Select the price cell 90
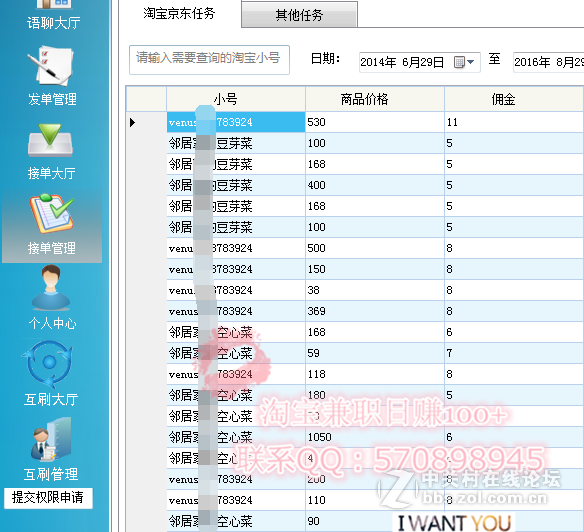Image resolution: width=584 pixels, height=532 pixels. (375, 521)
